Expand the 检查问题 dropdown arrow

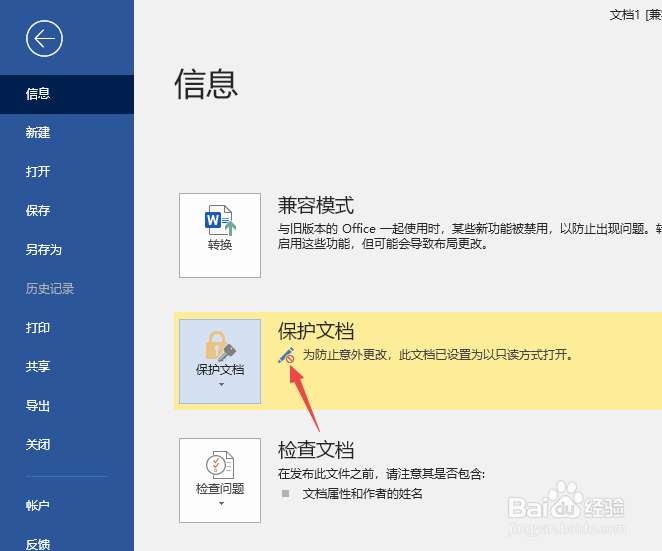221,504
